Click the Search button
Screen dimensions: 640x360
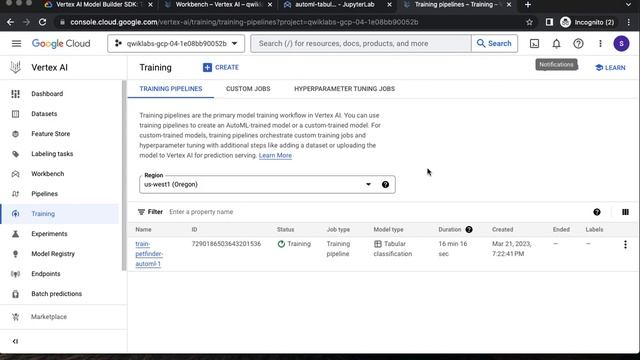coord(494,43)
